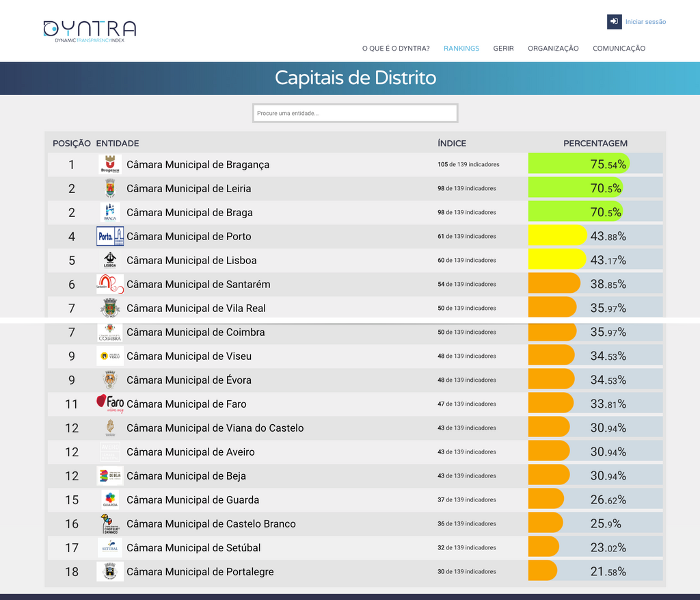Image resolution: width=700 pixels, height=600 pixels.
Task: Click the PERCENTAGEM column header
Action: pyautogui.click(x=595, y=144)
